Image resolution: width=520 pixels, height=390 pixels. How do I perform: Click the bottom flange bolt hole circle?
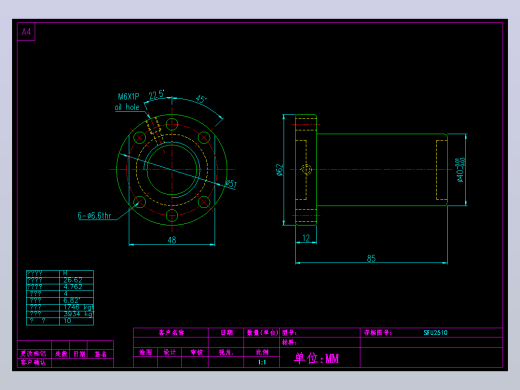[172, 215]
